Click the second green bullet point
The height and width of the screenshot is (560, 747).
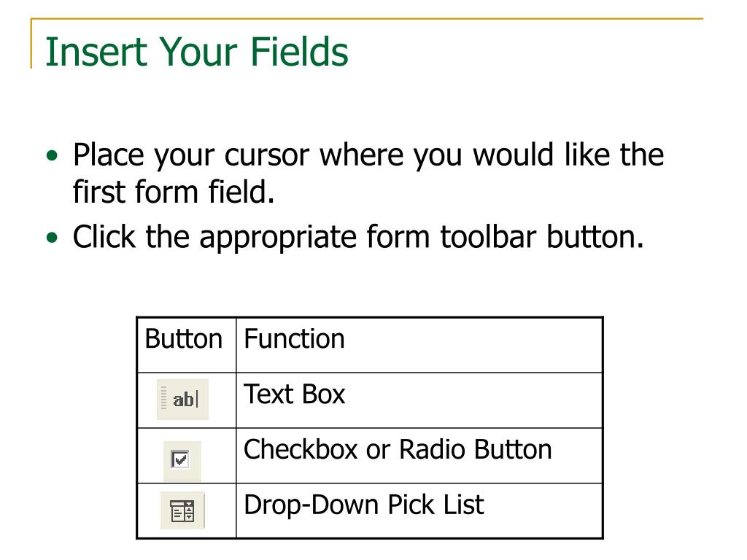pyautogui.click(x=52, y=237)
